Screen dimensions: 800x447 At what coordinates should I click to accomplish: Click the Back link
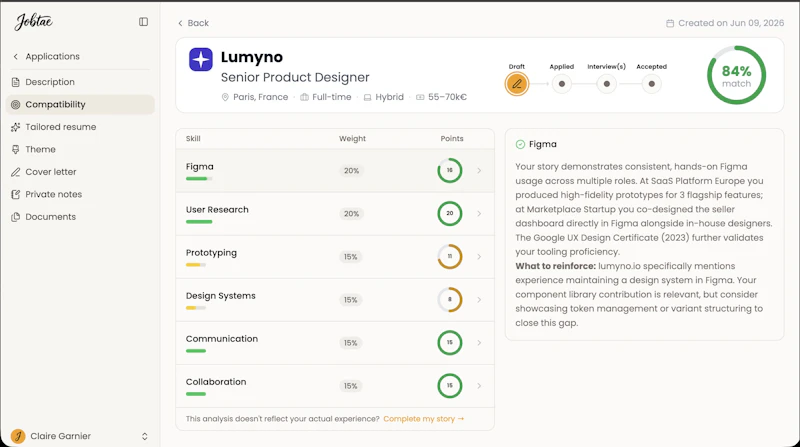click(193, 23)
